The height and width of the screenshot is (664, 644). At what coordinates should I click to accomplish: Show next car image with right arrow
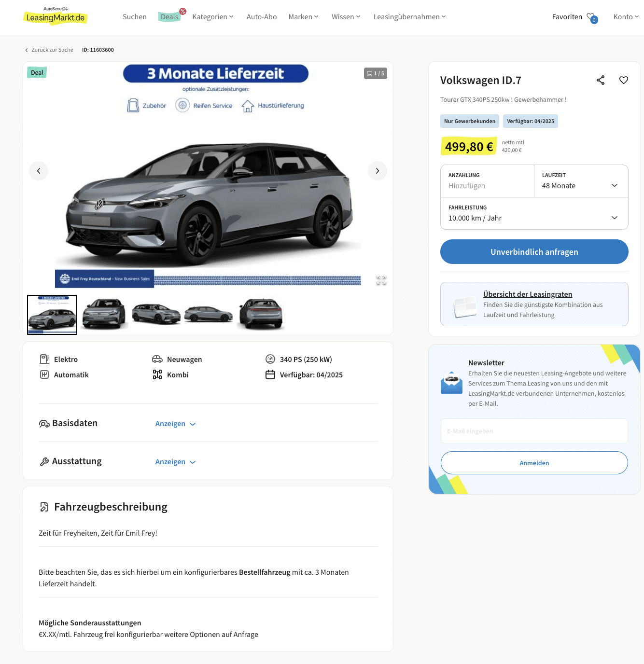(x=378, y=171)
